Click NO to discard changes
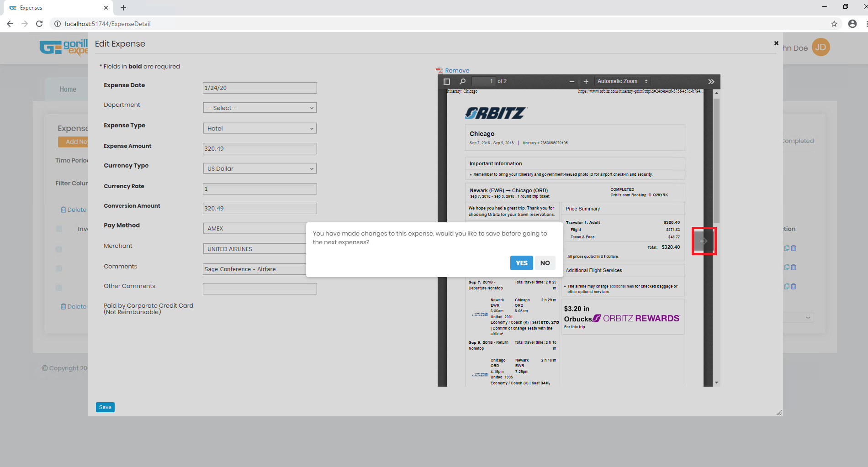868x467 pixels. 545,263
